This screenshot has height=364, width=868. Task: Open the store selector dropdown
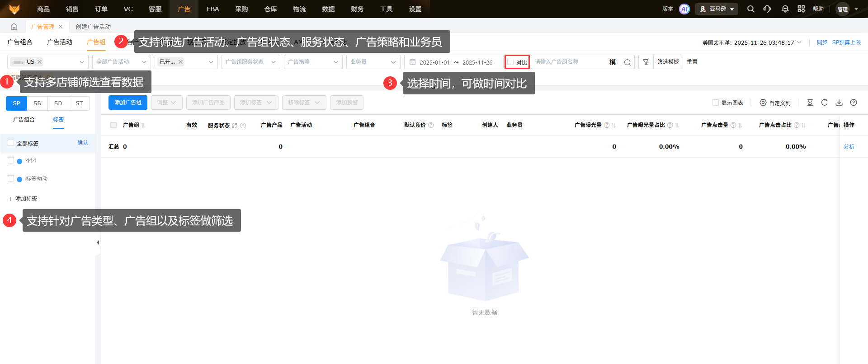(x=48, y=62)
